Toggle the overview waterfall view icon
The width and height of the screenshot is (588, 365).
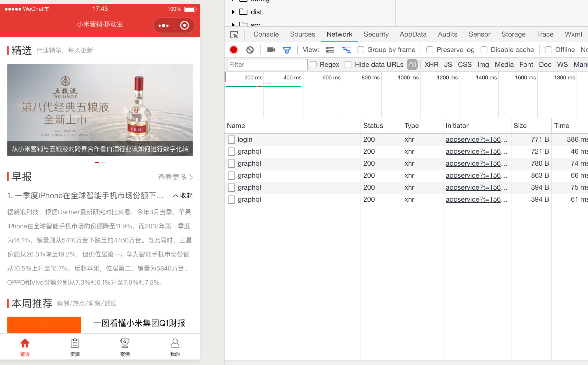click(346, 50)
